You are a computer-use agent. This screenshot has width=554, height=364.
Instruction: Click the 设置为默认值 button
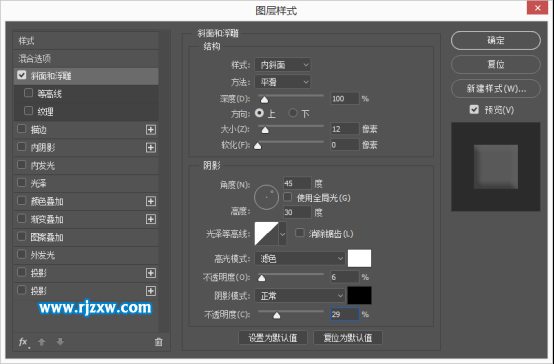pos(273,338)
